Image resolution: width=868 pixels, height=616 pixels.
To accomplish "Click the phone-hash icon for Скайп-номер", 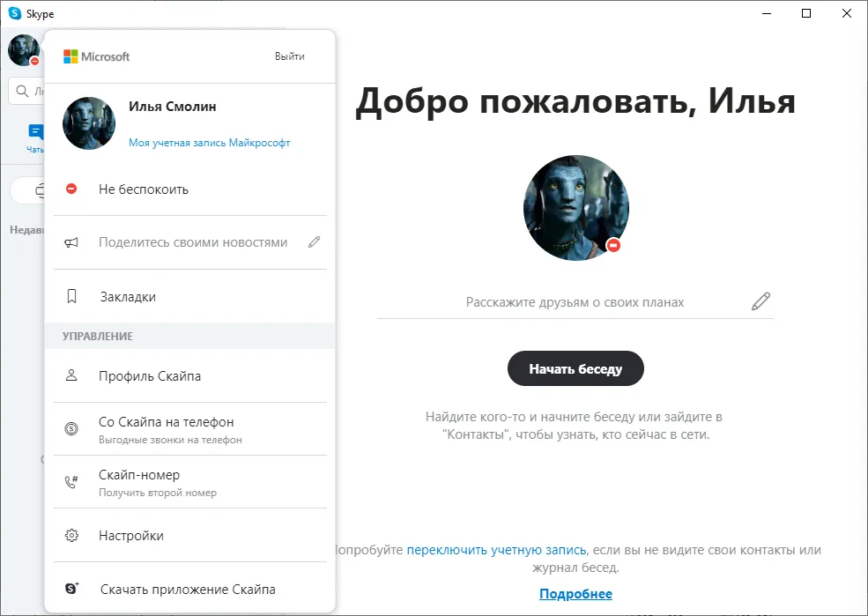I will pyautogui.click(x=71, y=481).
